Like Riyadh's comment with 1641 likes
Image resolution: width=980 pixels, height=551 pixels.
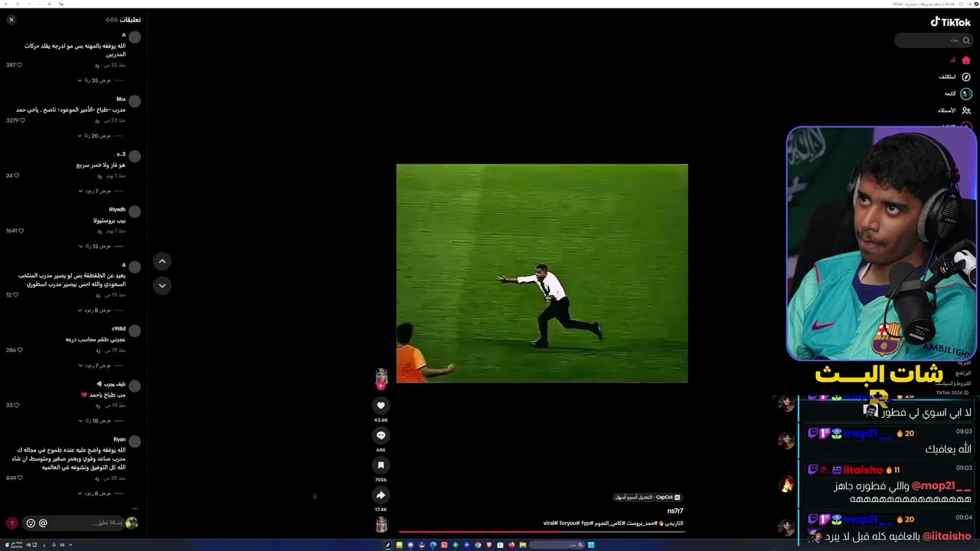pos(21,230)
